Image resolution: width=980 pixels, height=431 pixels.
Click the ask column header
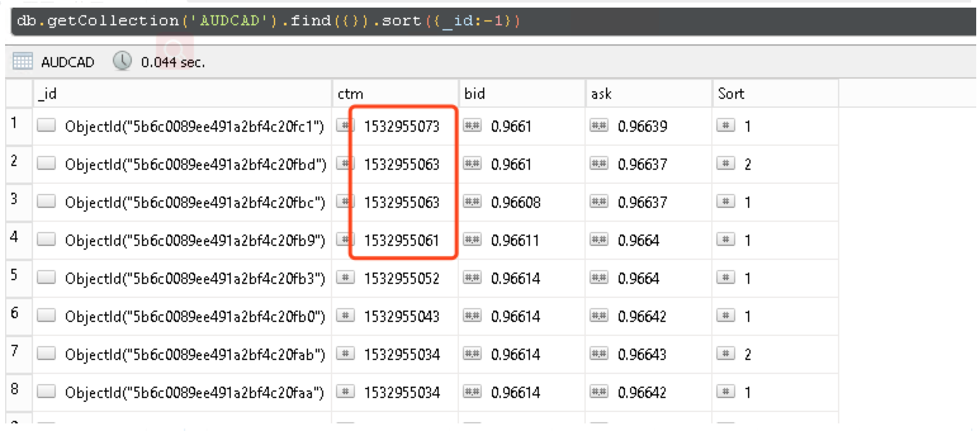coord(649,94)
